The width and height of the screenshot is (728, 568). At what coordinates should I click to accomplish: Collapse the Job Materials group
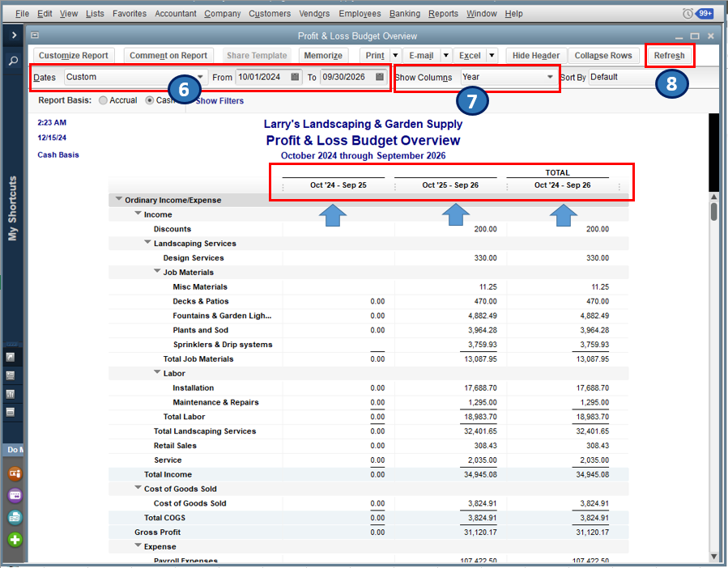click(x=158, y=273)
